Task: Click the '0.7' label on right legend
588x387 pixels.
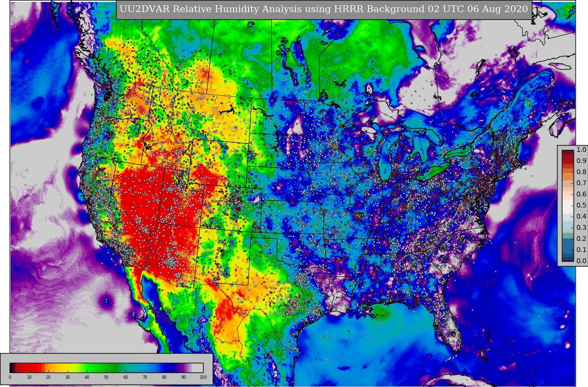Action: [581, 183]
